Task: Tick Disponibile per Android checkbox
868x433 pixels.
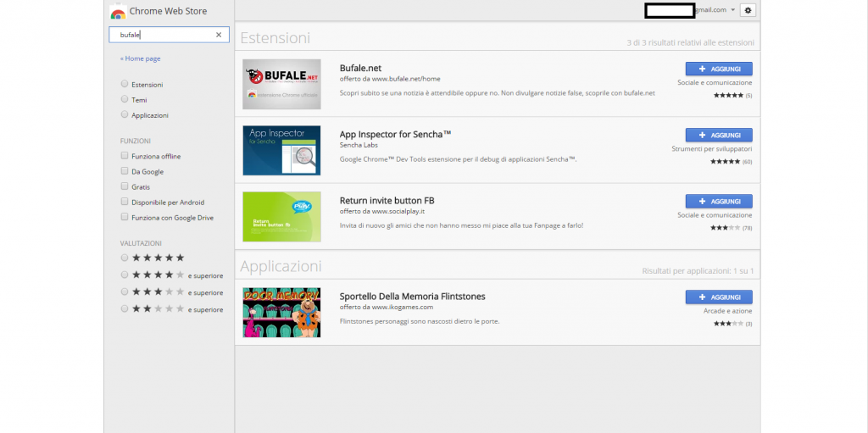Action: pyautogui.click(x=125, y=202)
